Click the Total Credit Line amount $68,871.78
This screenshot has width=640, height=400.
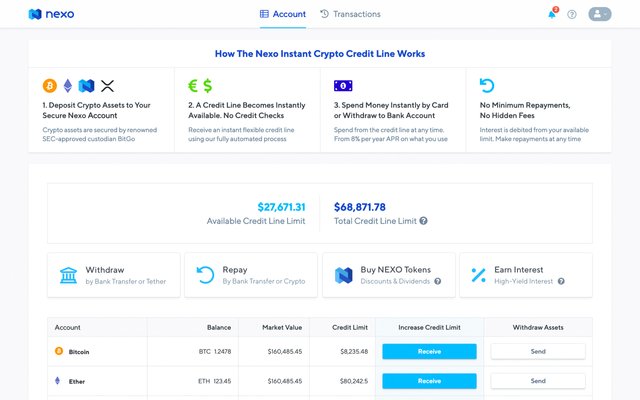coord(360,207)
